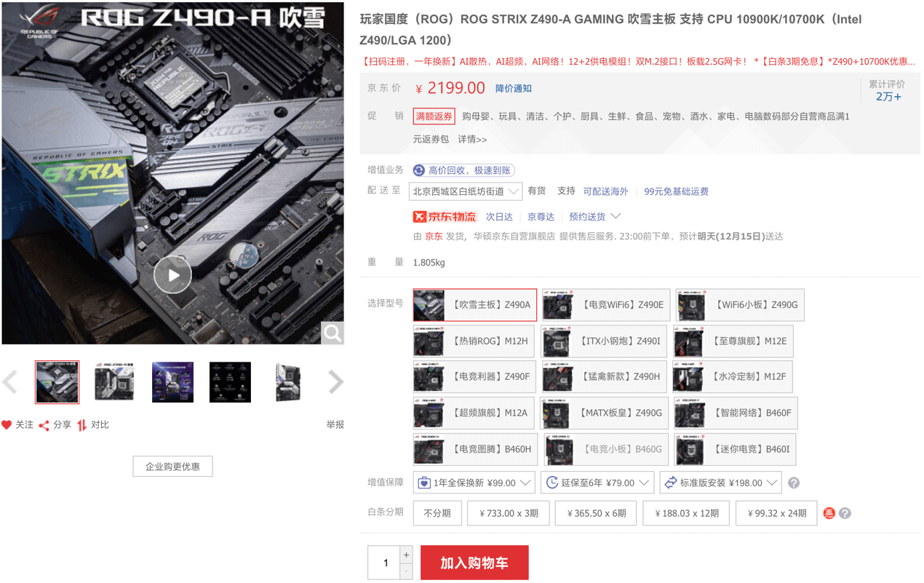
Task: Click the heart icon to follow product
Action: (x=7, y=425)
